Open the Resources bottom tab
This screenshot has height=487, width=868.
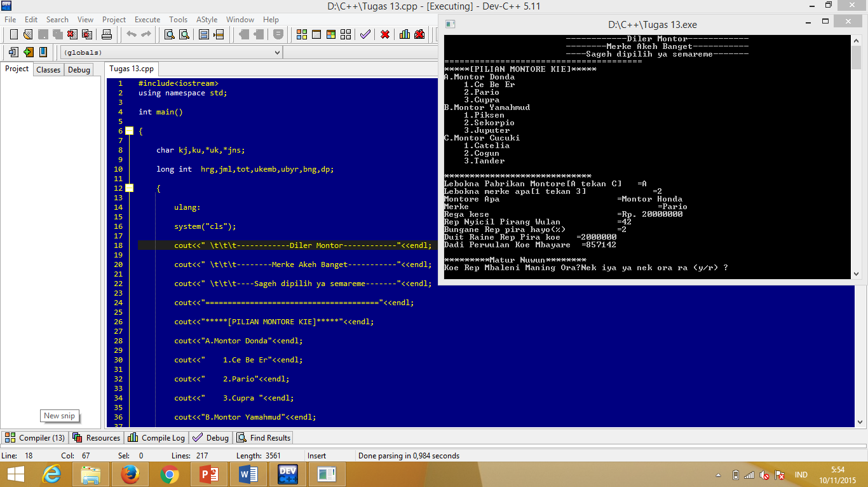click(x=96, y=438)
